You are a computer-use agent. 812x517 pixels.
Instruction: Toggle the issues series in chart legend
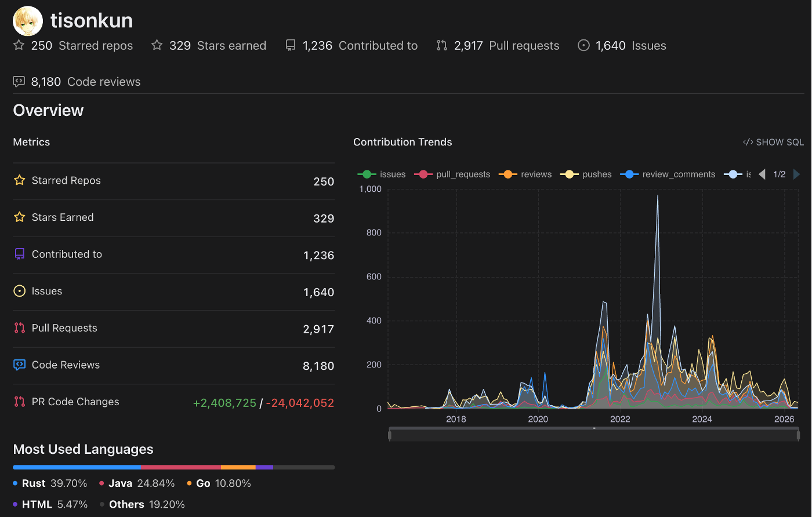(x=382, y=174)
